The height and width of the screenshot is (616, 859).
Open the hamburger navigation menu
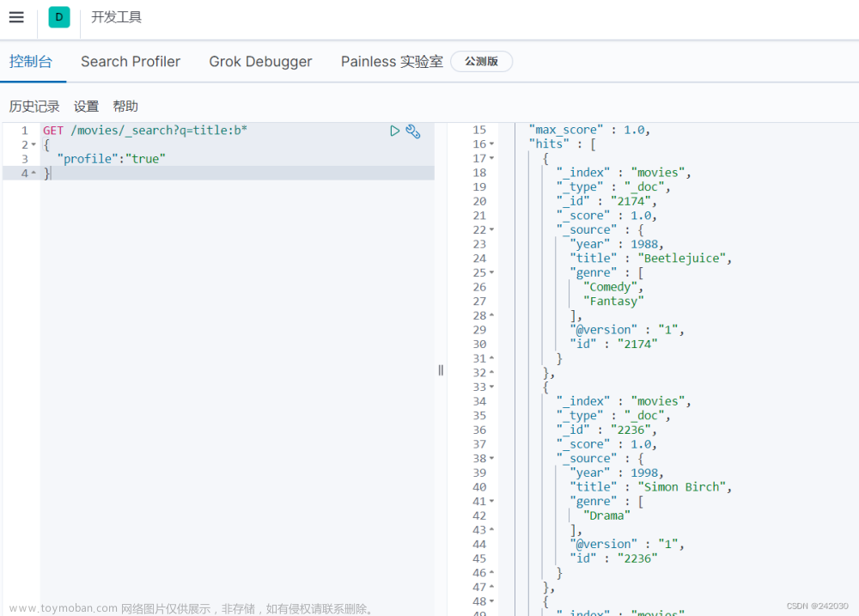[16, 17]
